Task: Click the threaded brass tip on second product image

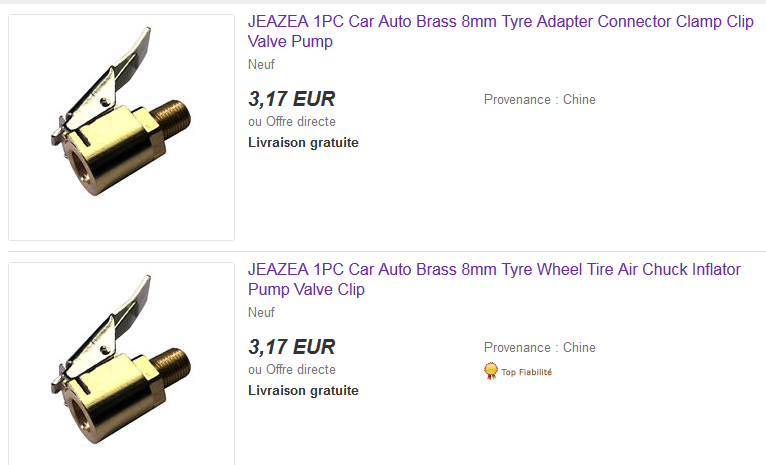Action: click(x=170, y=367)
